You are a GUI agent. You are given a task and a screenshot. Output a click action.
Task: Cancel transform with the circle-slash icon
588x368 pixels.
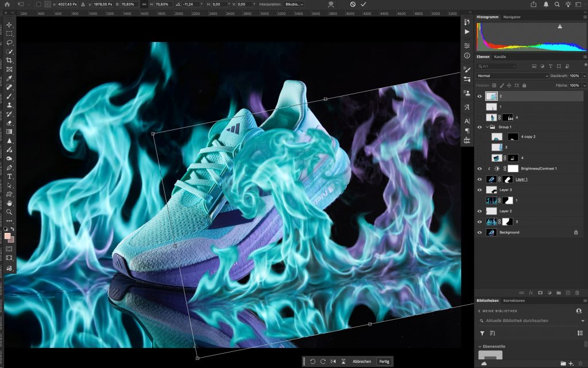click(353, 4)
